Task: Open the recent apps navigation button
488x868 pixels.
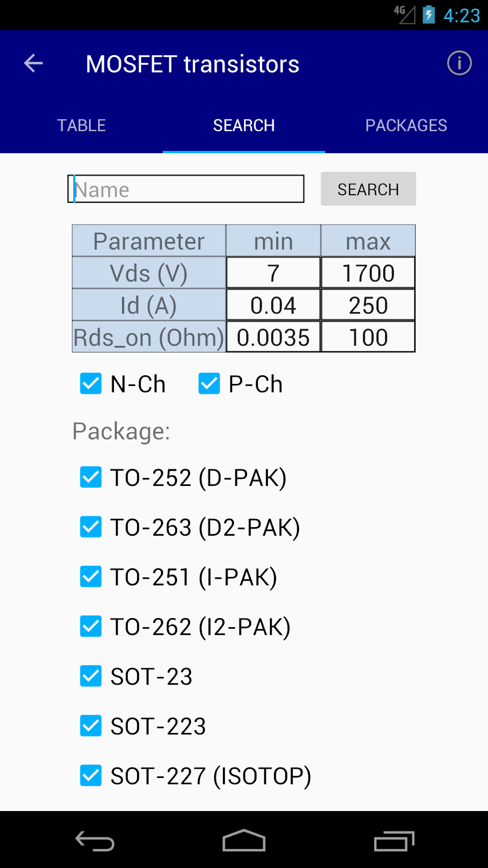Action: coord(394,841)
